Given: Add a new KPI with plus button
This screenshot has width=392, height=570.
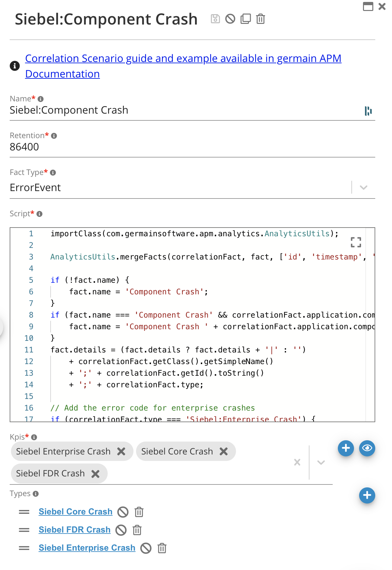Looking at the screenshot, I should click(346, 448).
